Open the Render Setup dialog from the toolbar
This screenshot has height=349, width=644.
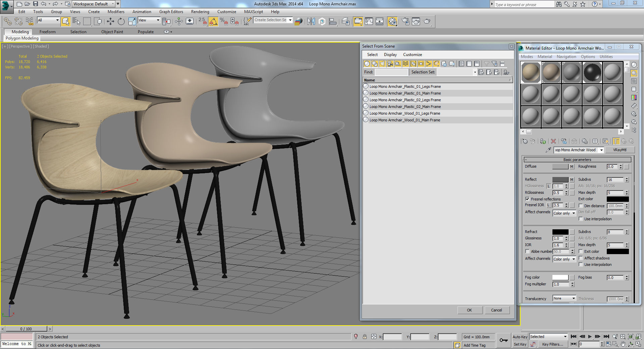click(406, 21)
